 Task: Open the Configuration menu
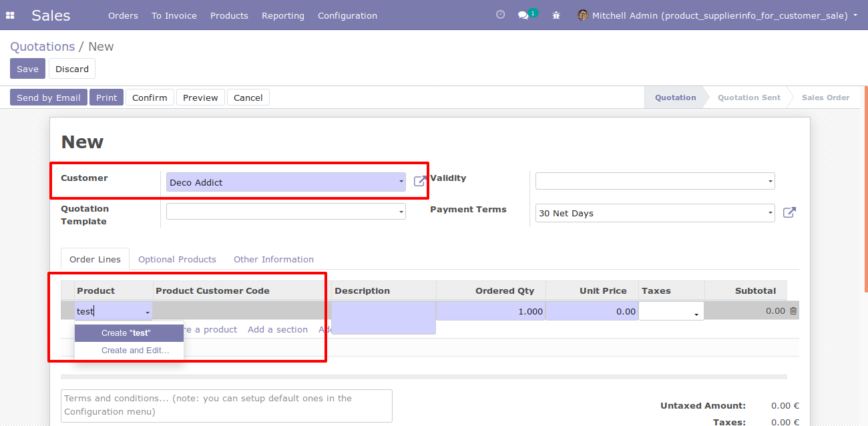click(x=347, y=15)
